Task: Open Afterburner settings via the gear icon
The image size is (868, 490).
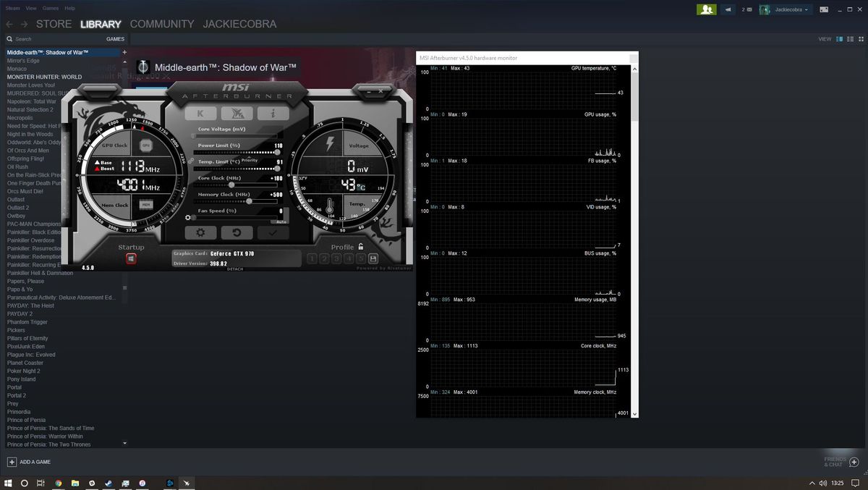Action: click(x=202, y=232)
